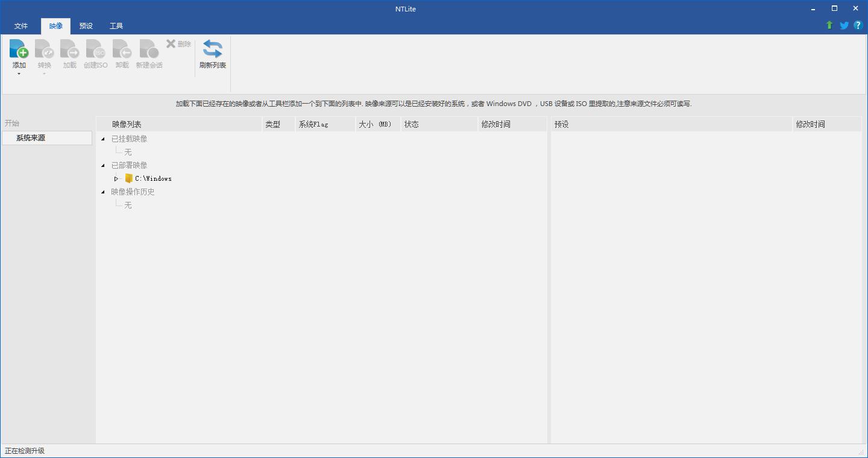Click the 预设 (Presets) ribbon tab
The height and width of the screenshot is (458, 868).
(86, 25)
